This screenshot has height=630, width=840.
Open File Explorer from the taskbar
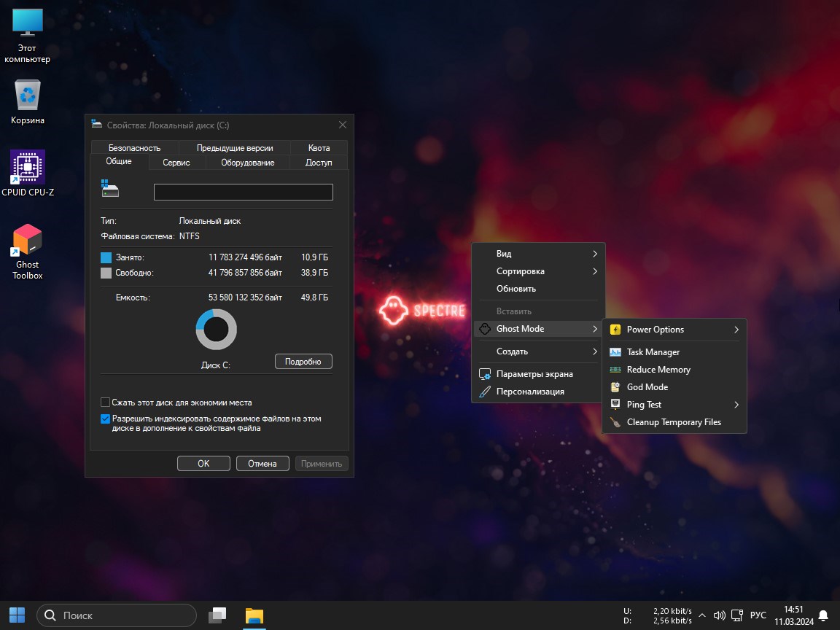[254, 615]
